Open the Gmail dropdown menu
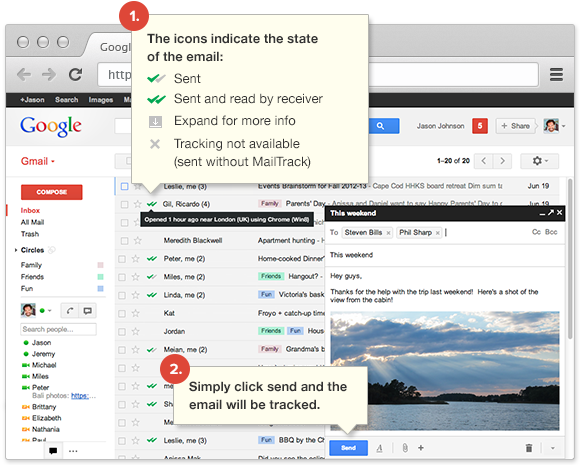The height and width of the screenshot is (465, 580). (38, 161)
